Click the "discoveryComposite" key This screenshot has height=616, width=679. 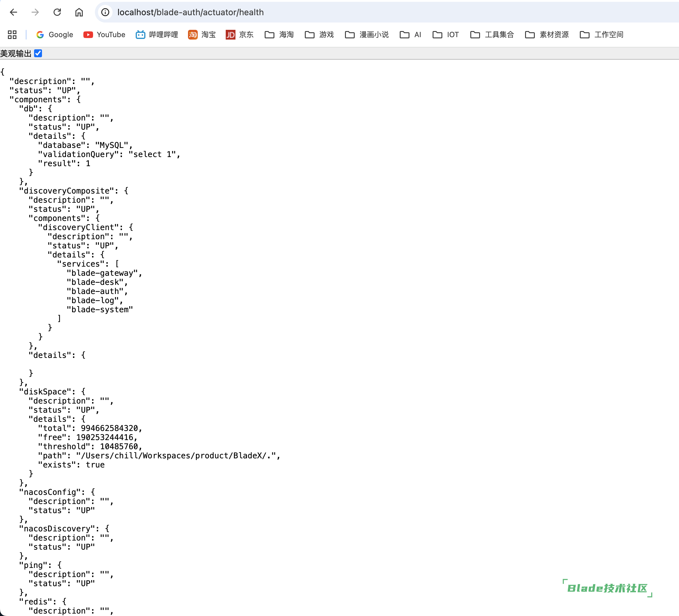pyautogui.click(x=67, y=191)
